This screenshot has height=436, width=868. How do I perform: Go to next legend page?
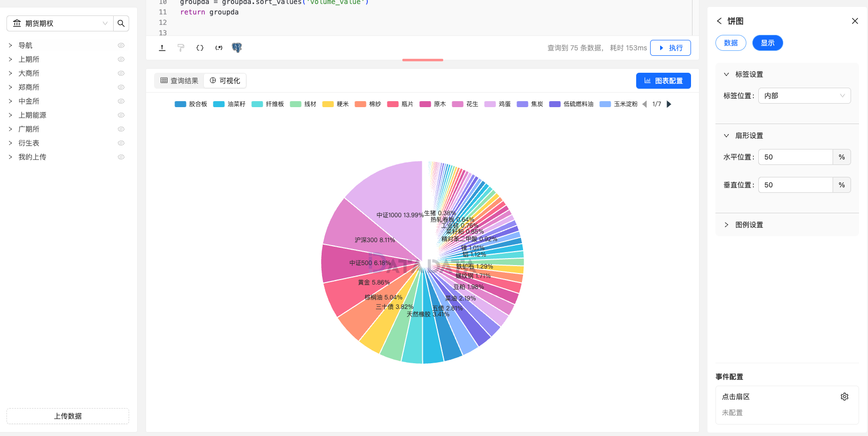(669, 104)
